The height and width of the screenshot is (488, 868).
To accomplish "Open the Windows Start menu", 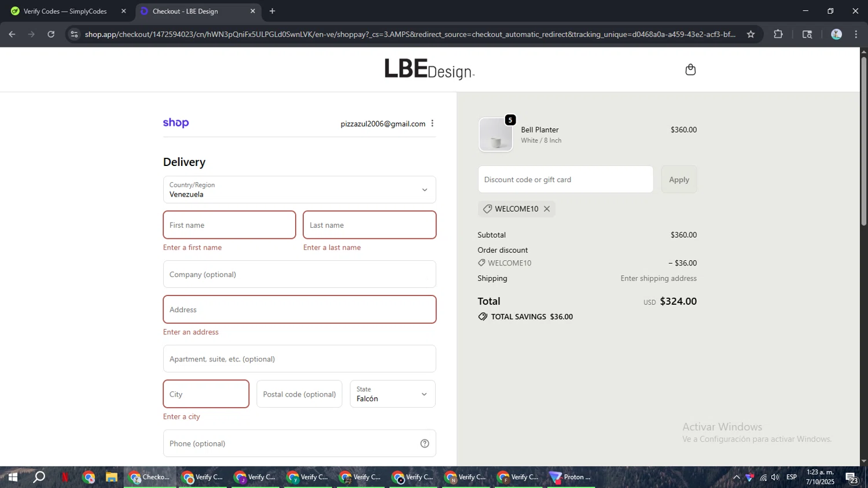I will [12, 477].
